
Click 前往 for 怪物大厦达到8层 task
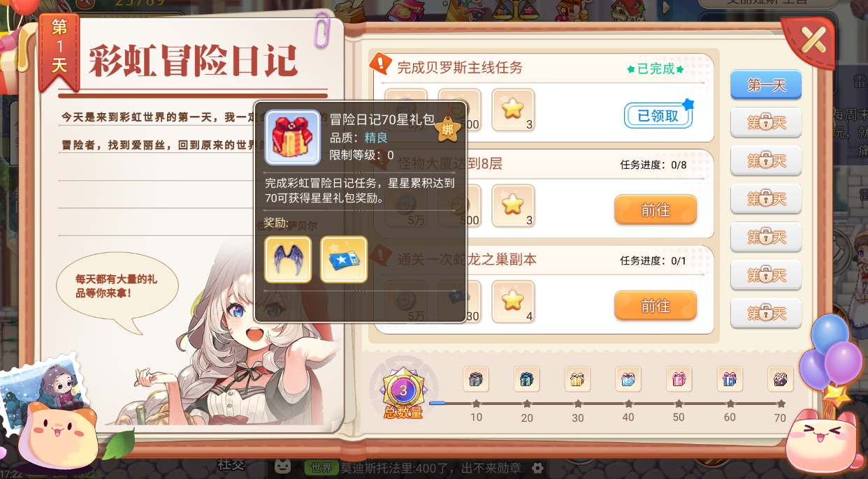[656, 210]
